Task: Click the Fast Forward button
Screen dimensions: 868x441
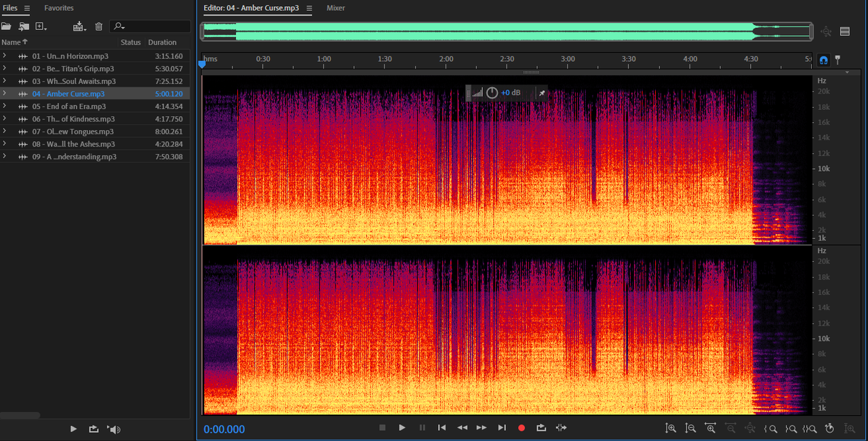Action: [x=481, y=427]
